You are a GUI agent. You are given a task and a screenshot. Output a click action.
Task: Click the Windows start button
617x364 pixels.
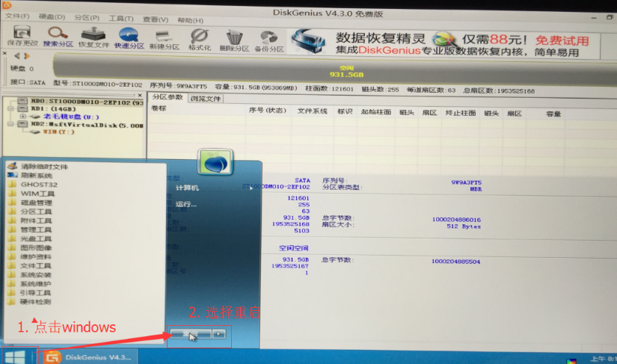point(16,357)
